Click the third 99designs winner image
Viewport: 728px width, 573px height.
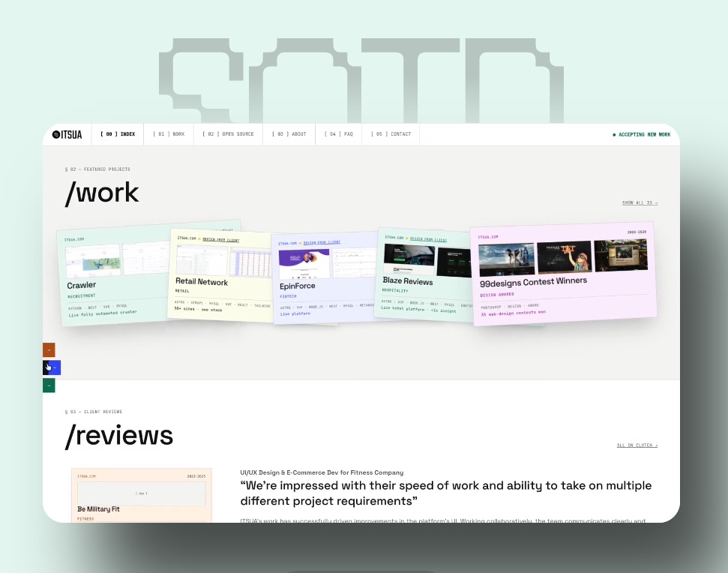point(621,255)
